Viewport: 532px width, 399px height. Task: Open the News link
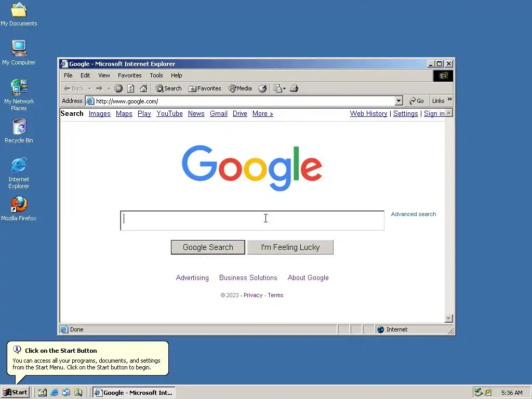coord(196,114)
